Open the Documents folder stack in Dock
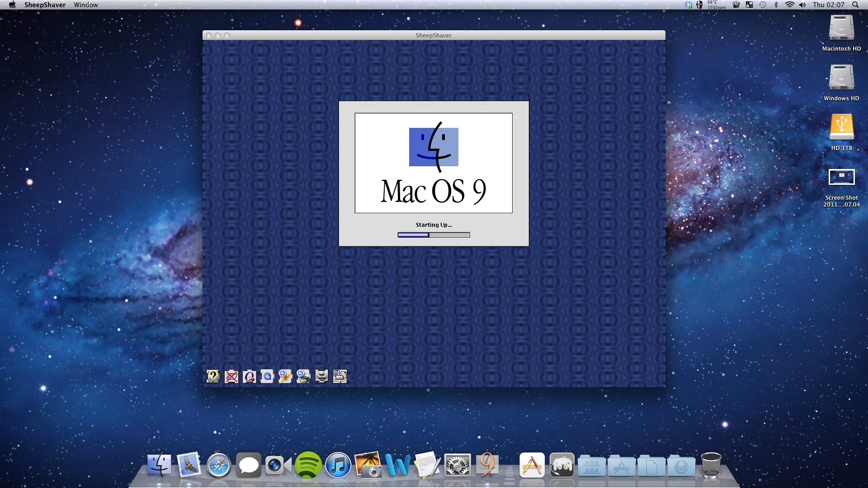 click(651, 465)
